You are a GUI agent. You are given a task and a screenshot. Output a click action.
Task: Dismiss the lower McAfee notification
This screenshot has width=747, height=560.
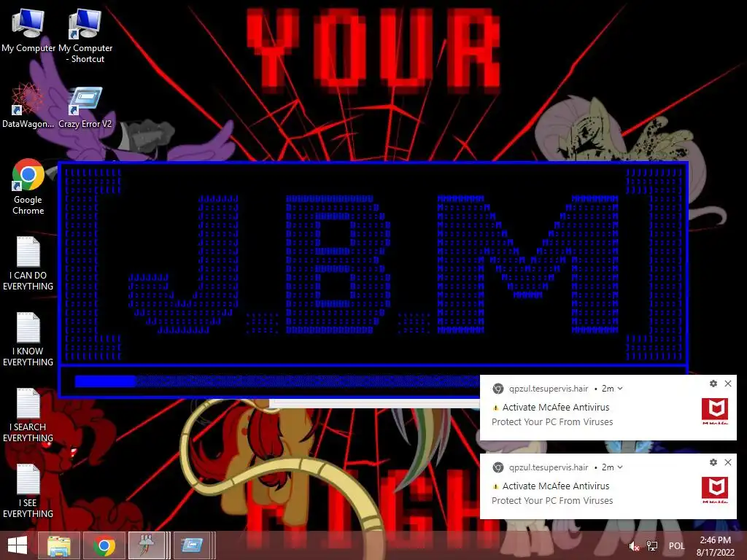pyautogui.click(x=728, y=462)
